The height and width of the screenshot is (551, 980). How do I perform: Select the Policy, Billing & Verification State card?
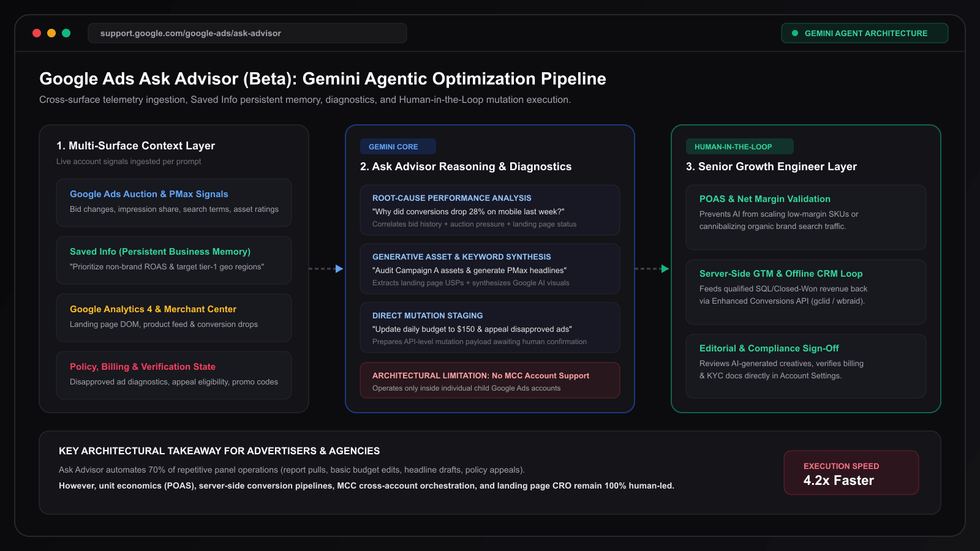(x=174, y=375)
